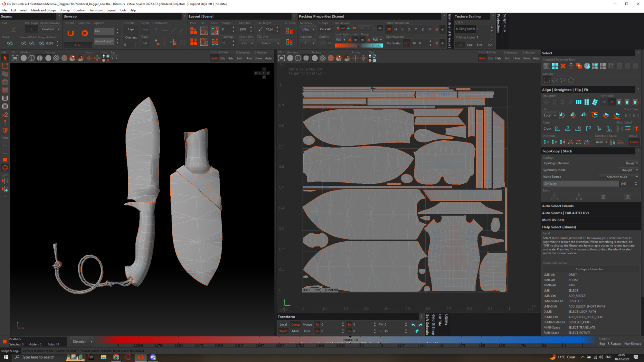Screen dimensions: 644x362
Task: Click the Pack islands icon in Layout panel
Action: [193, 30]
